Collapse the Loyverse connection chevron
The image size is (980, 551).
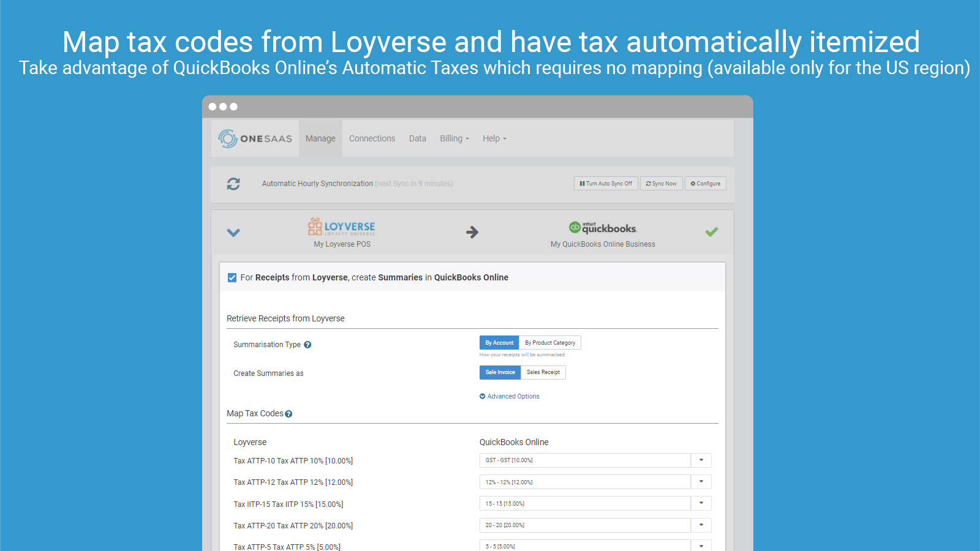[x=233, y=233]
